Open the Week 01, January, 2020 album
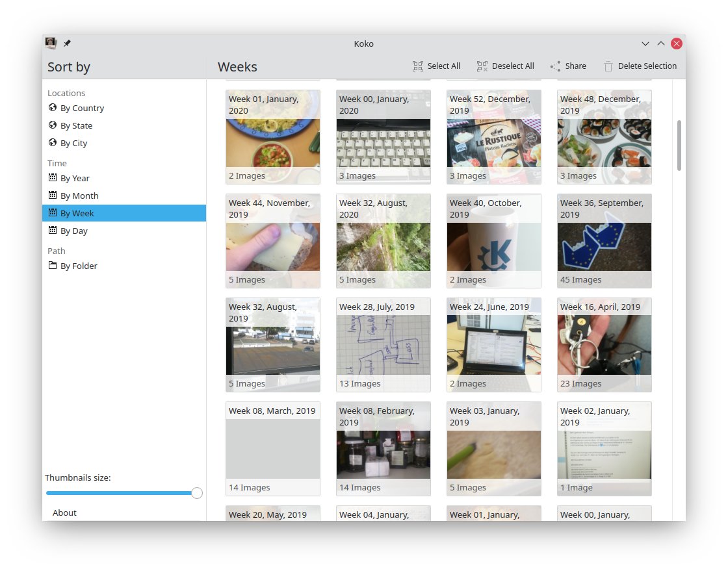This screenshot has height=571, width=728. (x=272, y=137)
